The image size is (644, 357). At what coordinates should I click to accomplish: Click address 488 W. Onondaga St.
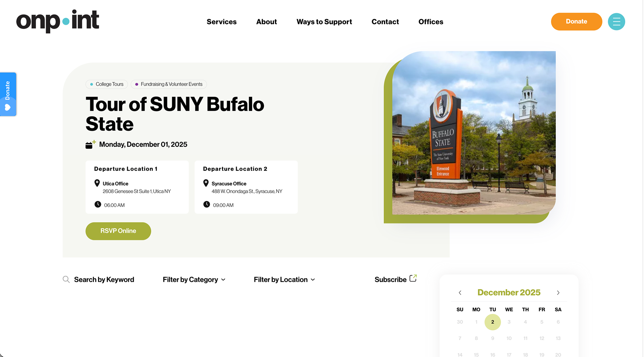pos(247,191)
